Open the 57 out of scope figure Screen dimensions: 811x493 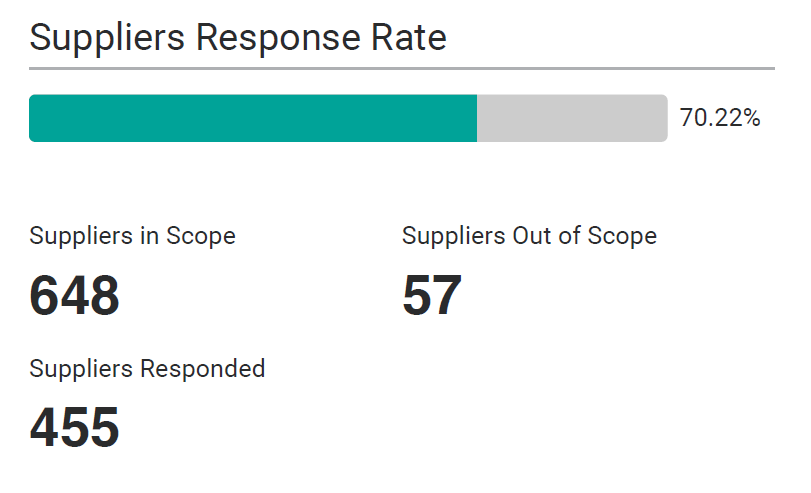tap(432, 295)
